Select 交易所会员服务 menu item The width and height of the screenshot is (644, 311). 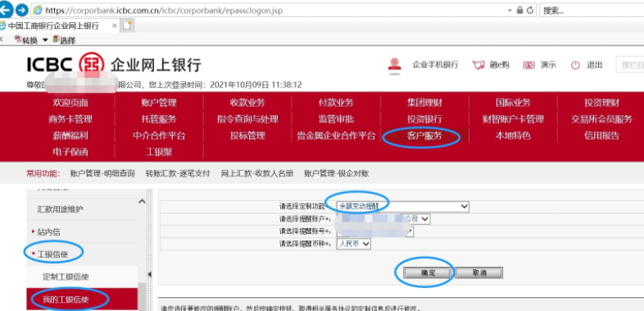point(601,119)
